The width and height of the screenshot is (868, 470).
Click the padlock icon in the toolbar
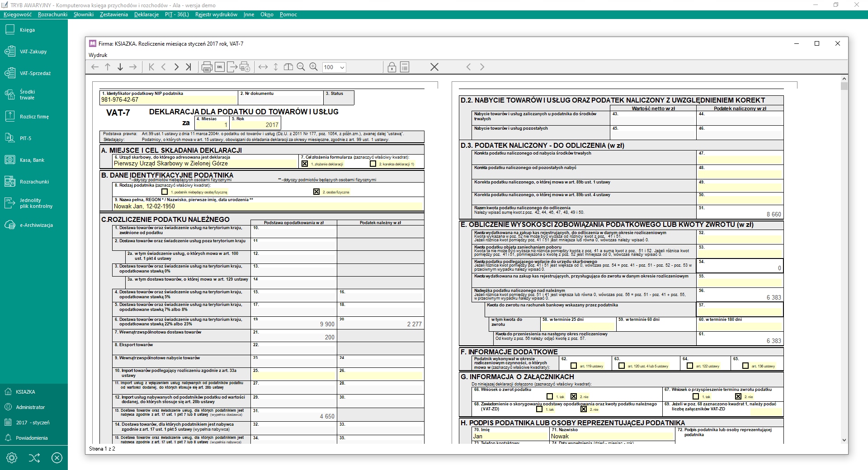pos(392,67)
